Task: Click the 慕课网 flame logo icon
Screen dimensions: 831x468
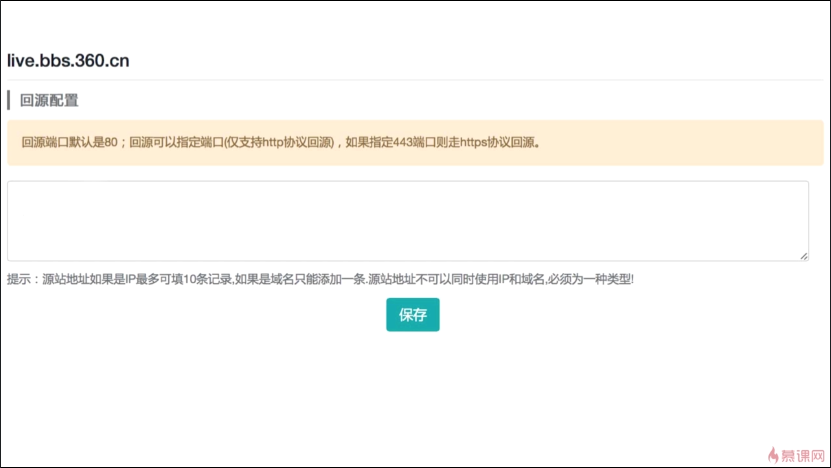Action: (x=770, y=453)
